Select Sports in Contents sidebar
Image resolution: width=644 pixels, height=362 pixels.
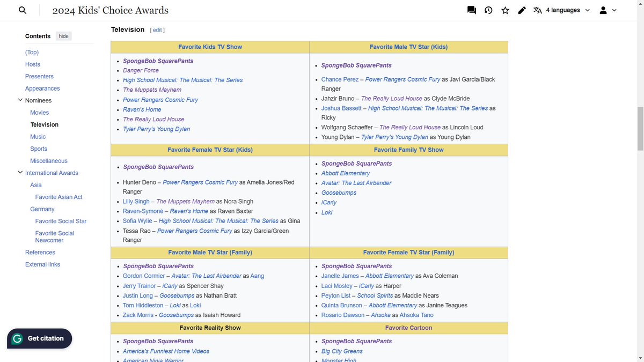[39, 149]
